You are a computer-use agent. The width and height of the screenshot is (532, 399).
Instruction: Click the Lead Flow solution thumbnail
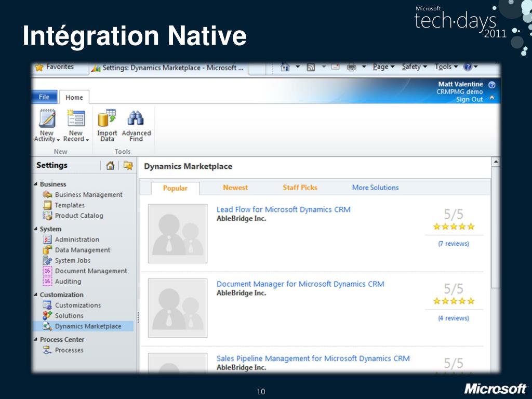(178, 233)
